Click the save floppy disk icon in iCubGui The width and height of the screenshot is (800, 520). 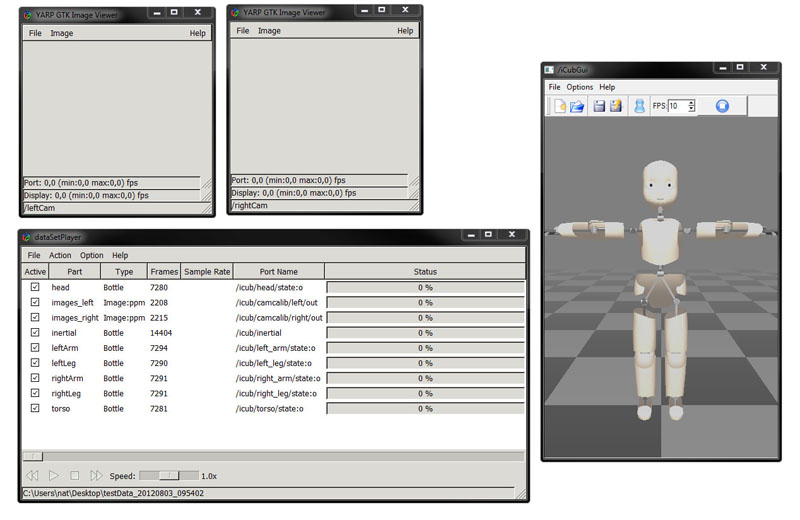click(x=599, y=106)
